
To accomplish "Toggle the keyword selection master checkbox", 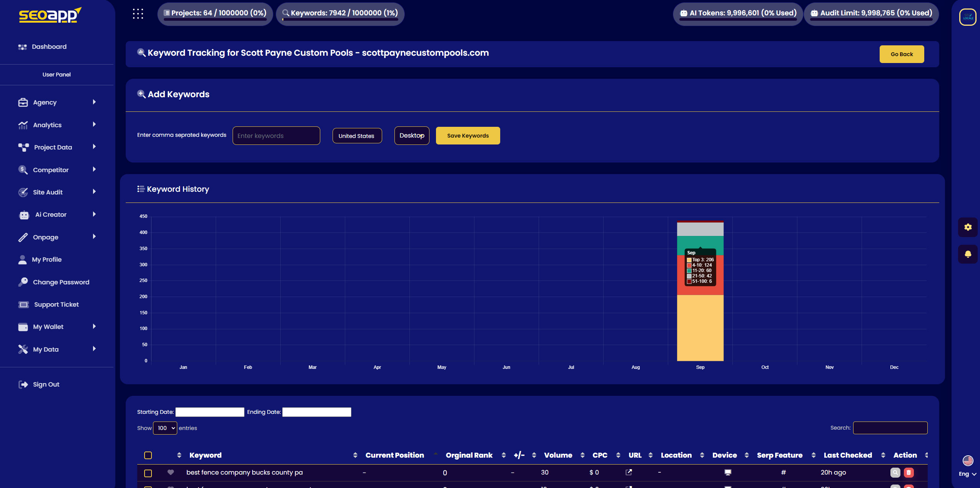I will pos(148,455).
